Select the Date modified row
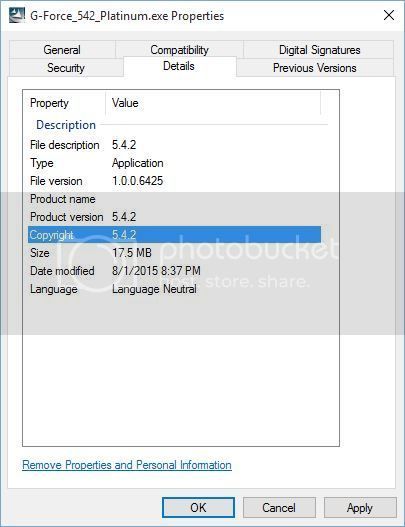 [x=174, y=271]
